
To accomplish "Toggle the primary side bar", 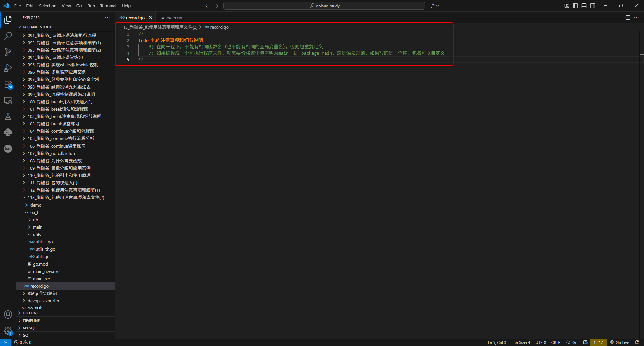I will click(x=575, y=6).
